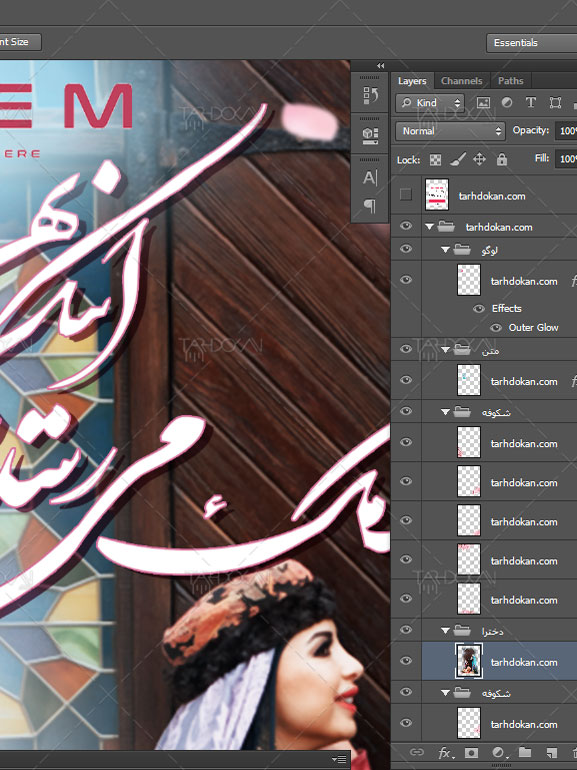The height and width of the screenshot is (770, 577).
Task: Select top layer's red poster thumbnail
Action: (x=437, y=195)
